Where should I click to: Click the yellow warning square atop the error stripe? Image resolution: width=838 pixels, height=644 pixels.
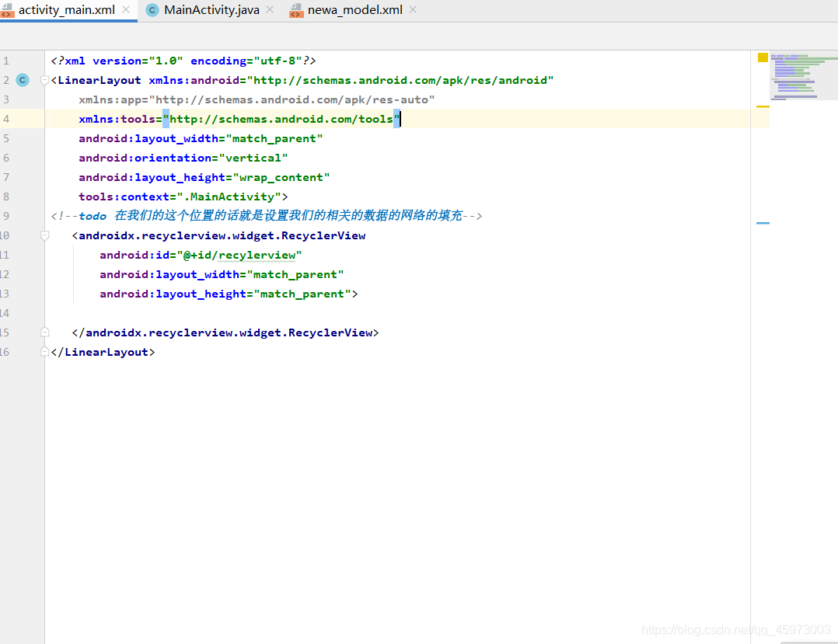point(762,56)
